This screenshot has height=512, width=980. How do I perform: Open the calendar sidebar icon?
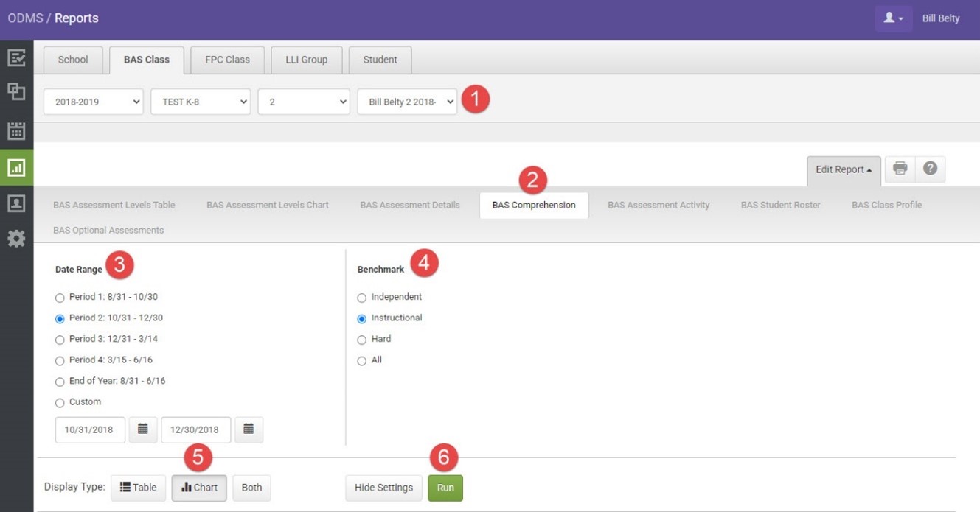coord(16,131)
